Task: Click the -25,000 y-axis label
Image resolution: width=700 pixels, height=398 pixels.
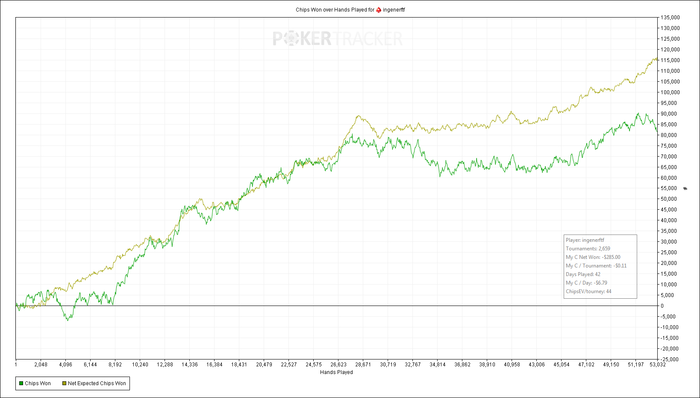Action: 670,359
